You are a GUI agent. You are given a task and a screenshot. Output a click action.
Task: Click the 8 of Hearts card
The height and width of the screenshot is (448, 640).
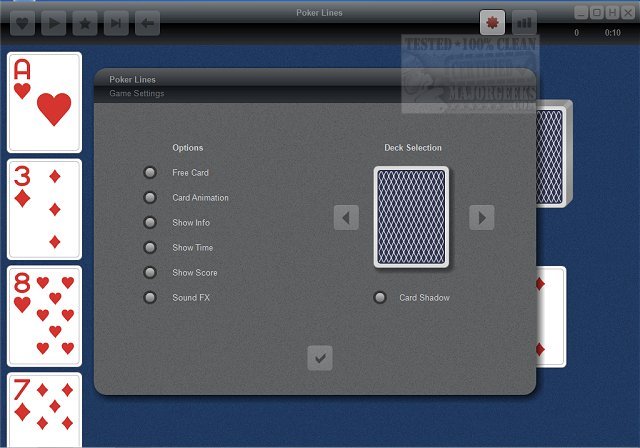44,316
